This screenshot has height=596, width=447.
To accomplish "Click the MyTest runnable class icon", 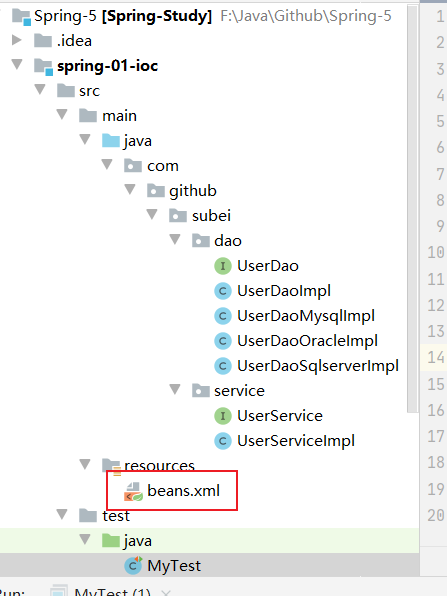I will [x=133, y=566].
